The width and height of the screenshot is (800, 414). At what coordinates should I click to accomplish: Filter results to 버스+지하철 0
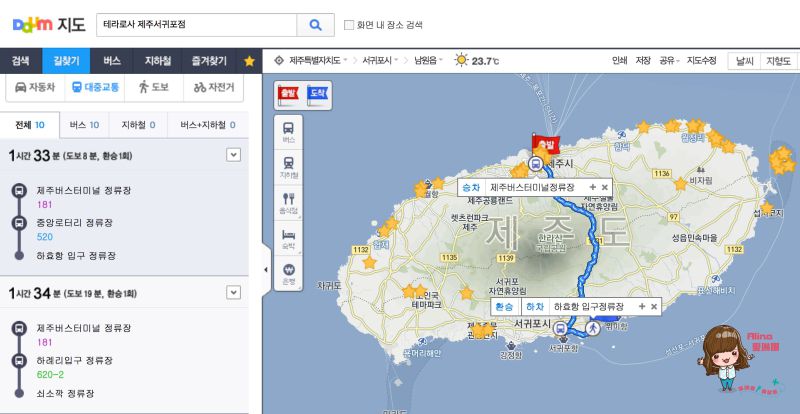208,125
